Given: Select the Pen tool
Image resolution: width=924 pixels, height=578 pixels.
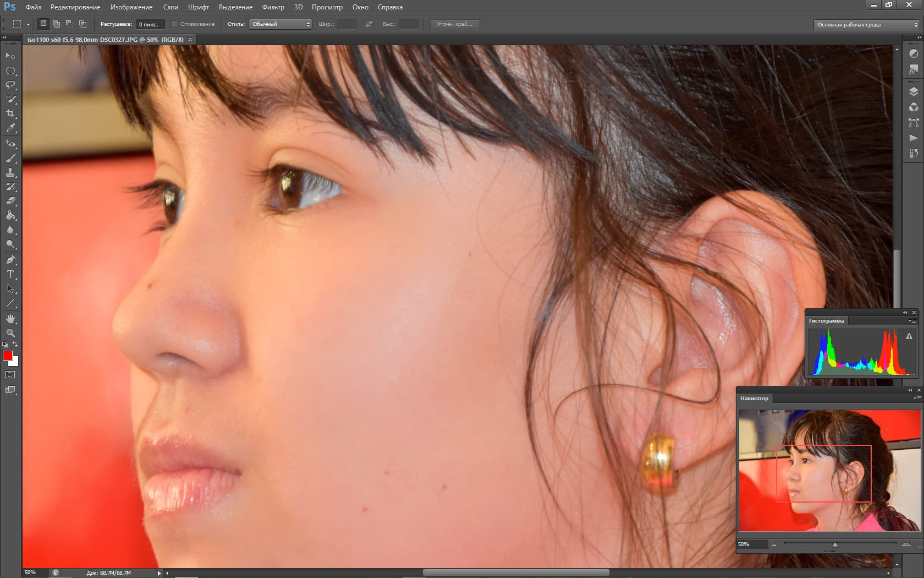Looking at the screenshot, I should pyautogui.click(x=10, y=260).
